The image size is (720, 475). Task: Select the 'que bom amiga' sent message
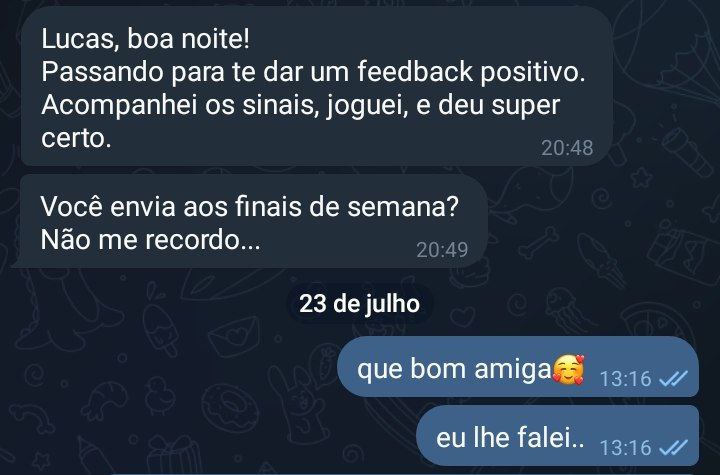518,367
